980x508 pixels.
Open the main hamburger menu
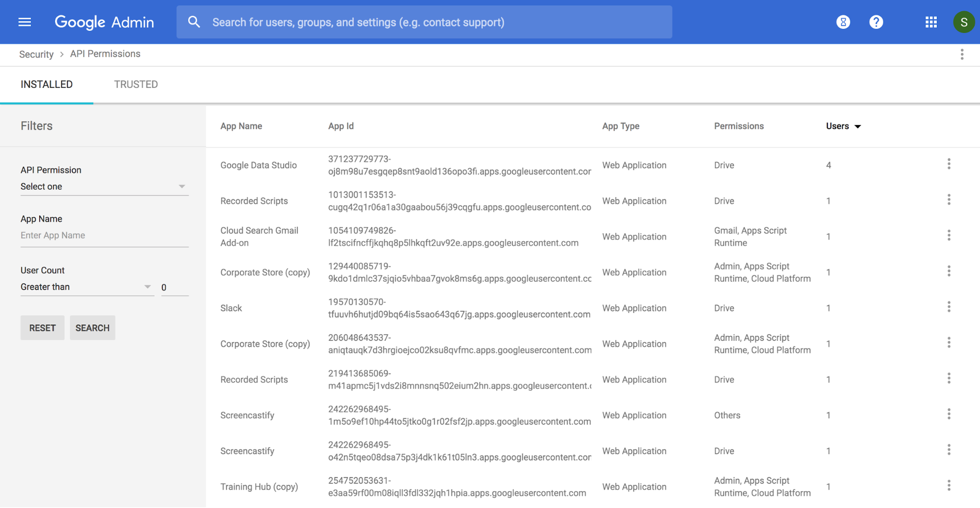pos(25,22)
